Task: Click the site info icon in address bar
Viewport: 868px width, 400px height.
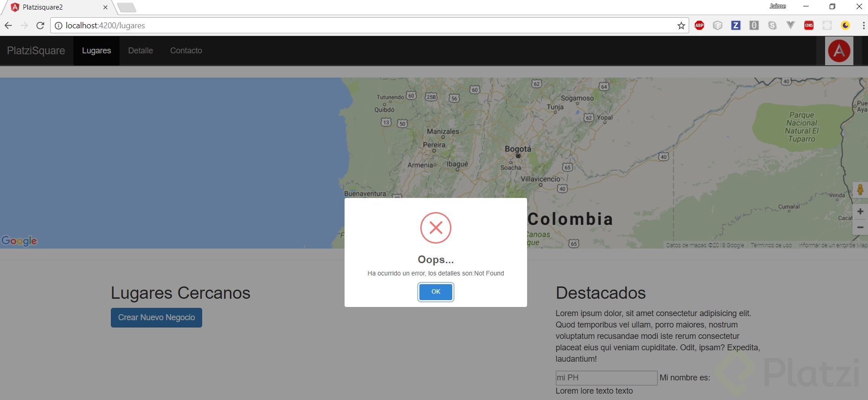Action: 58,26
